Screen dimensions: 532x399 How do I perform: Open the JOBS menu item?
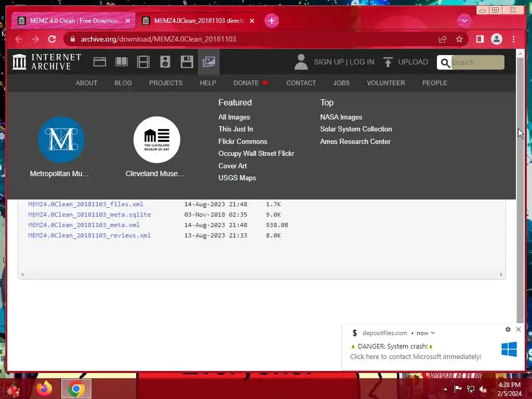tap(341, 83)
